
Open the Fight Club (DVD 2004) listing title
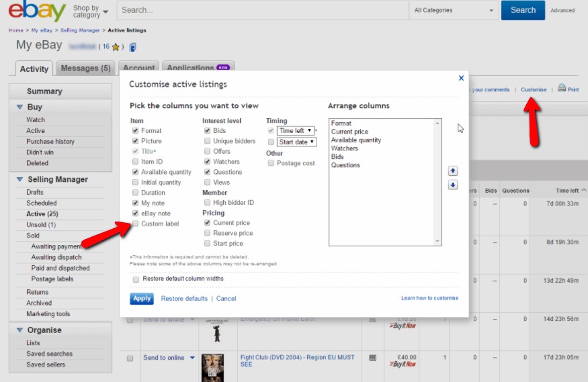click(x=297, y=361)
